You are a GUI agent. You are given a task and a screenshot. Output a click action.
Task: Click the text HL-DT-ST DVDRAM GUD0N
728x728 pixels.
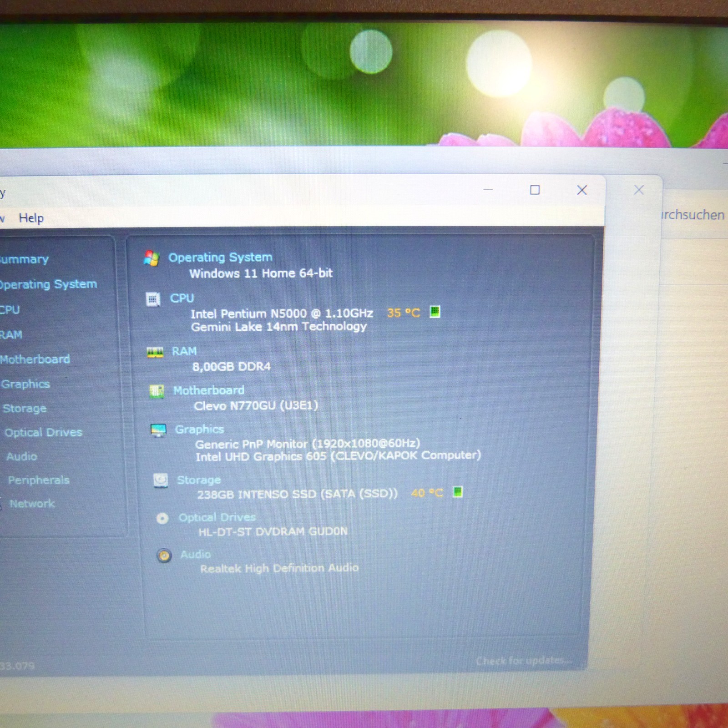273,531
